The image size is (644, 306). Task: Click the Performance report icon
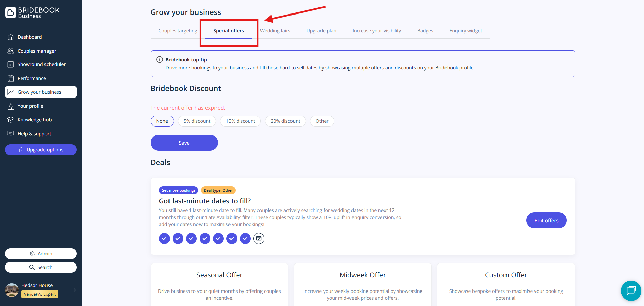pos(11,78)
